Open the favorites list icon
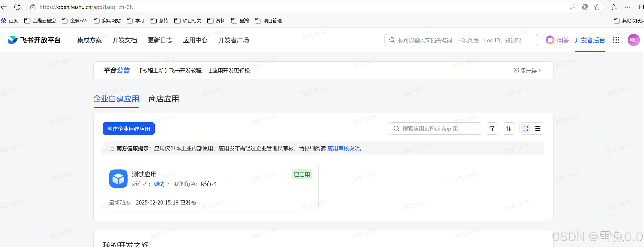Image resolution: width=644 pixels, height=247 pixels. (614, 7)
